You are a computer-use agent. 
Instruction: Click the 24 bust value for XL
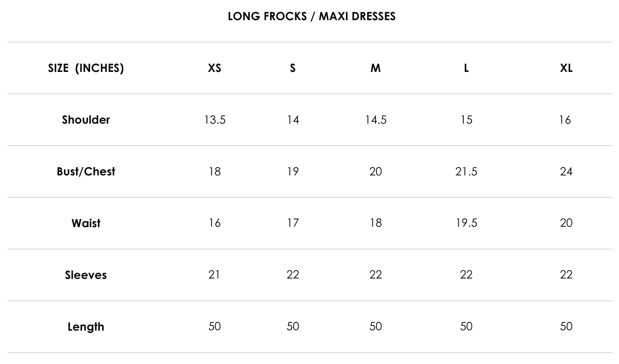[x=566, y=171]
